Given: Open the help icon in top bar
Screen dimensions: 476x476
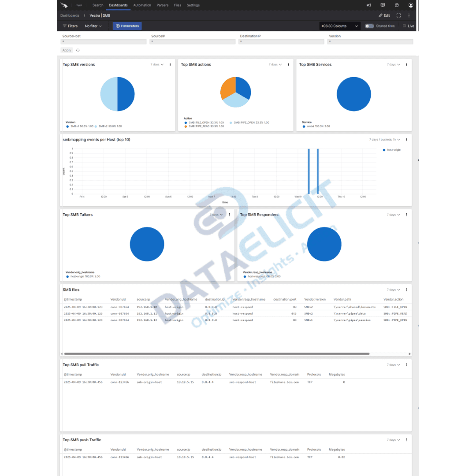Looking at the screenshot, I should click(397, 5).
